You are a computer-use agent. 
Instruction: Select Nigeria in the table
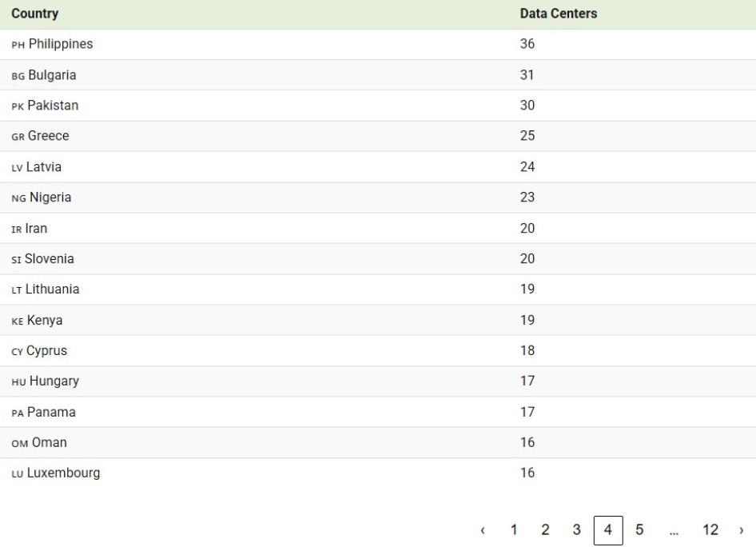(x=50, y=198)
